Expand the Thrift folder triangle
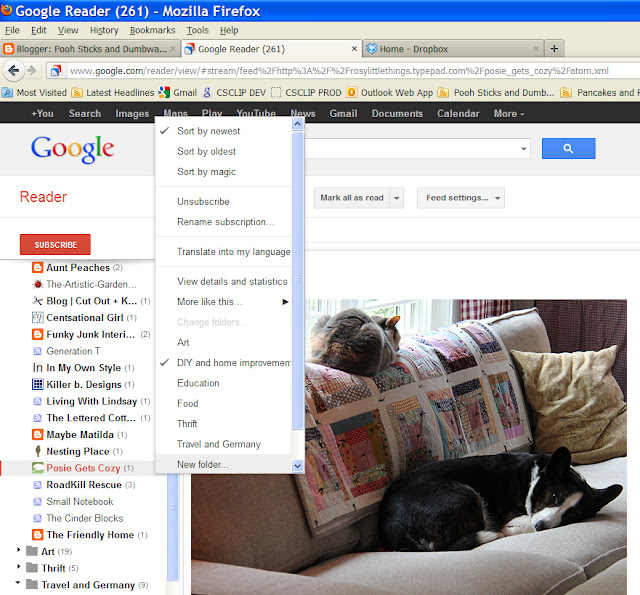The width and height of the screenshot is (640, 595). tap(18, 567)
